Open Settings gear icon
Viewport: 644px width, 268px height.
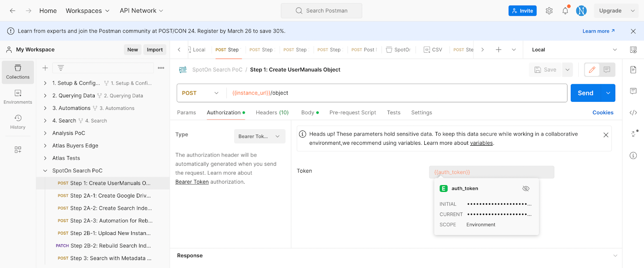[x=549, y=11]
